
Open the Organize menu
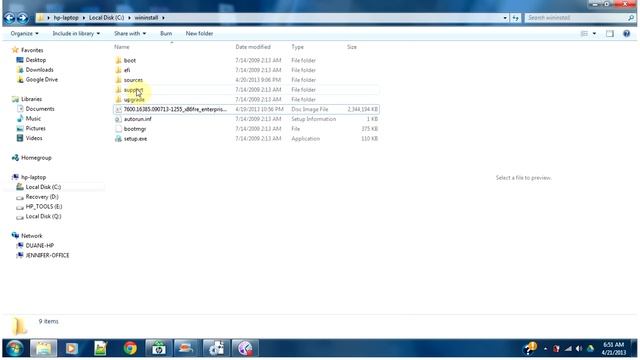tap(24, 33)
